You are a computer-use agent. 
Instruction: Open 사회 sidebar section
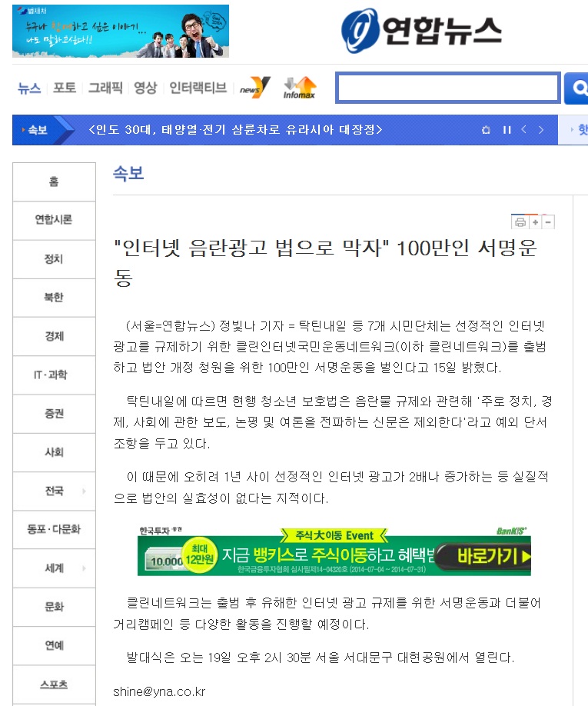(x=54, y=452)
